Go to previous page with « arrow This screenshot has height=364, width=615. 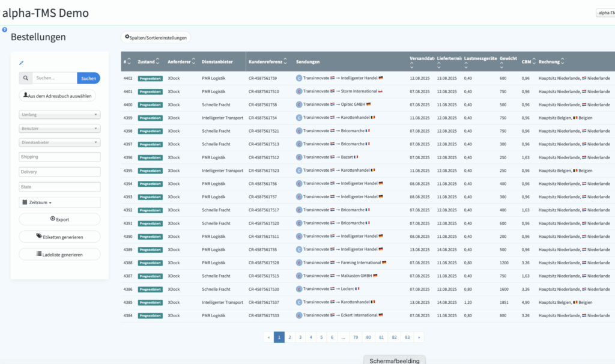point(268,338)
